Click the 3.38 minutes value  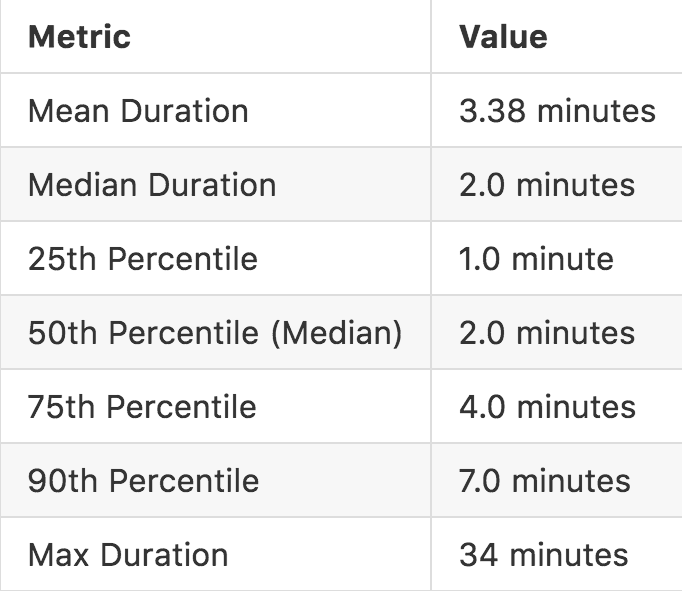(557, 111)
